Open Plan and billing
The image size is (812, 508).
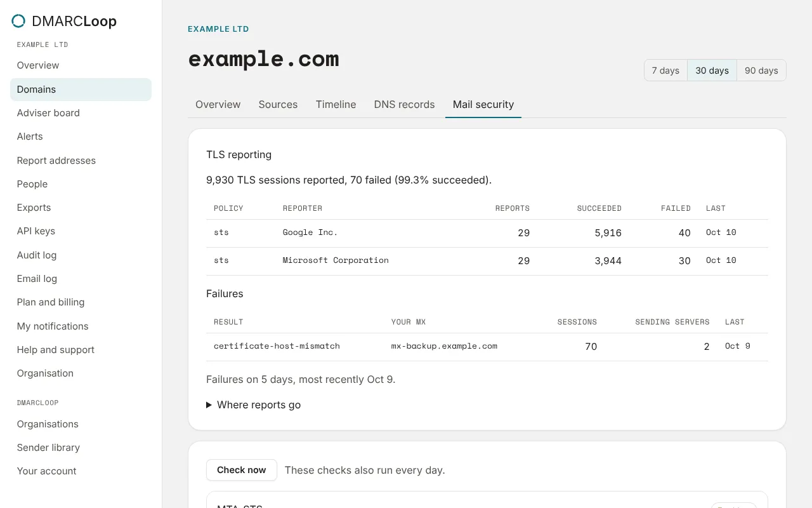81,302
